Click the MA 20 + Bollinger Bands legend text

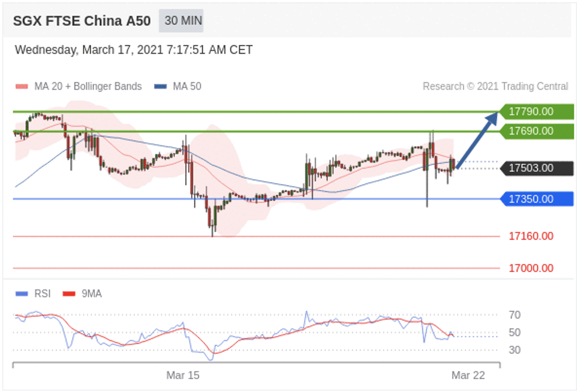[88, 86]
